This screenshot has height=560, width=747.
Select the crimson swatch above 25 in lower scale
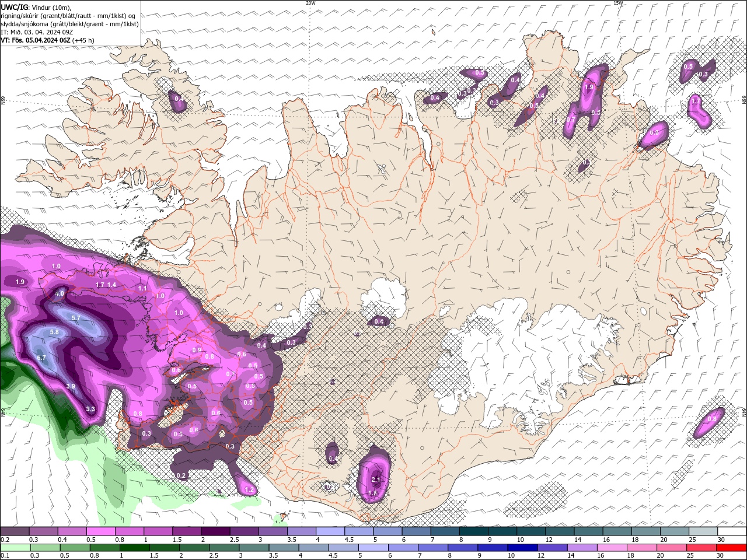(x=701, y=548)
